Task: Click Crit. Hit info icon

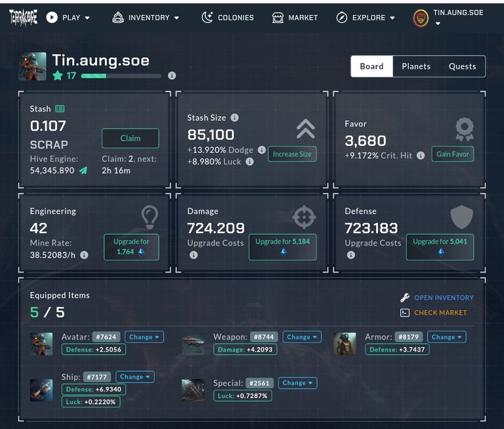Action: pyautogui.click(x=421, y=156)
